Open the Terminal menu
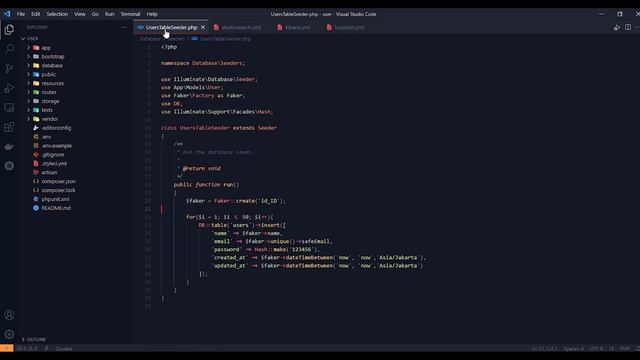The width and height of the screenshot is (640, 360). pos(130,14)
